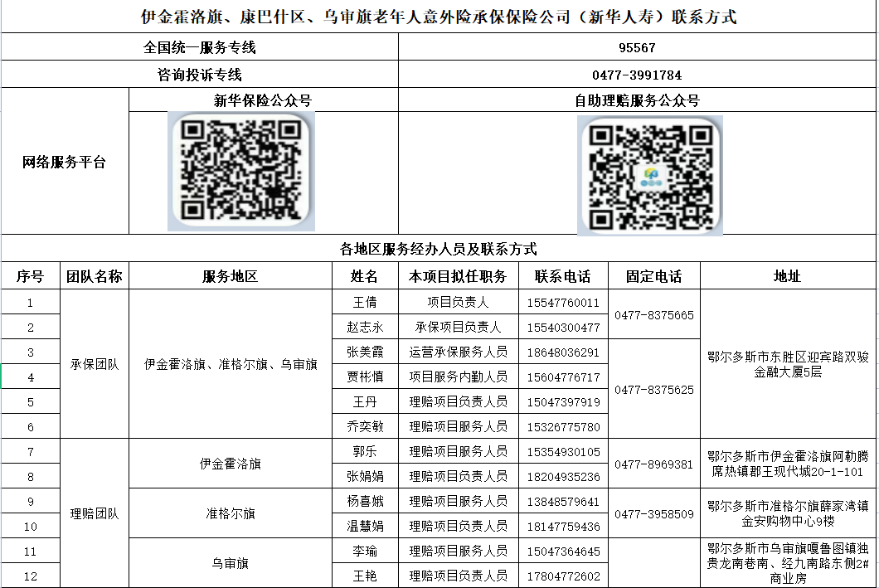Click the 联系电话 column header
The image size is (879, 588).
point(563,276)
